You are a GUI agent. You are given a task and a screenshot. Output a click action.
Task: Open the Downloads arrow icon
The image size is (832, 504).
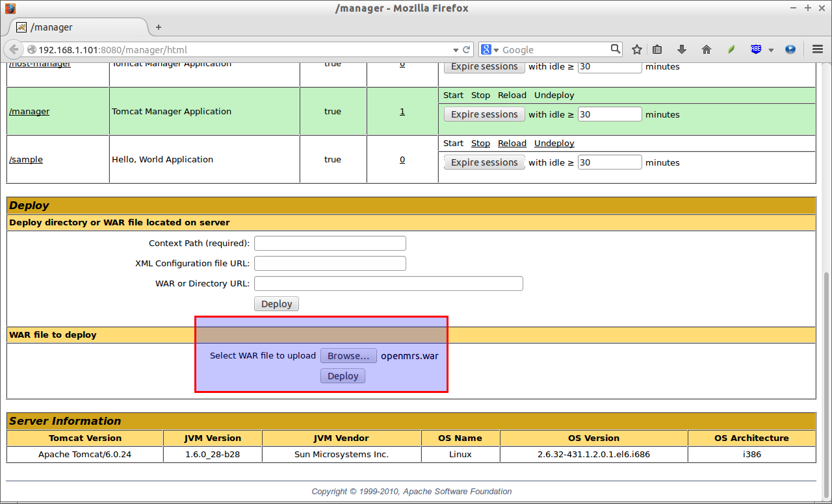[x=682, y=49]
